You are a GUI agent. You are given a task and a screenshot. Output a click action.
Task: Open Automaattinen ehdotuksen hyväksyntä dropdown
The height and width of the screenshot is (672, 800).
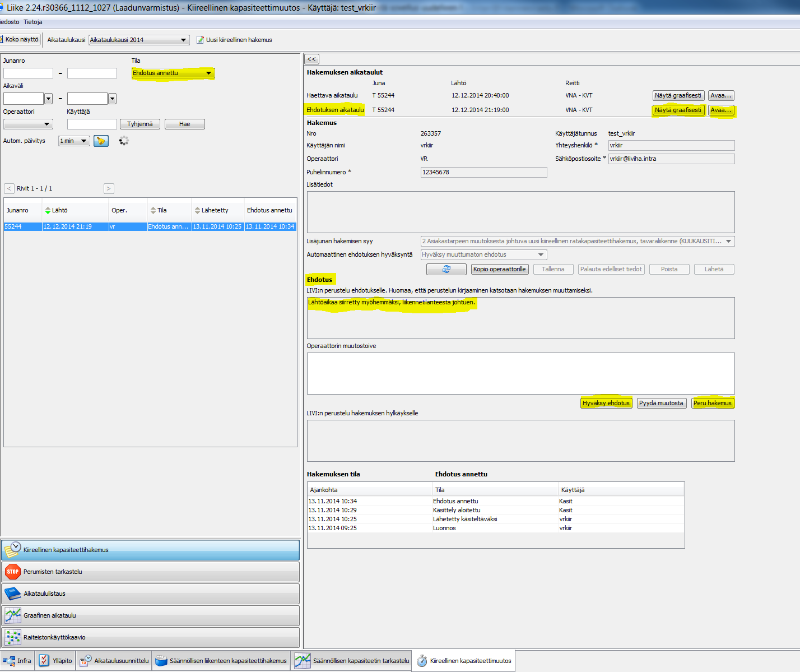[x=483, y=254]
